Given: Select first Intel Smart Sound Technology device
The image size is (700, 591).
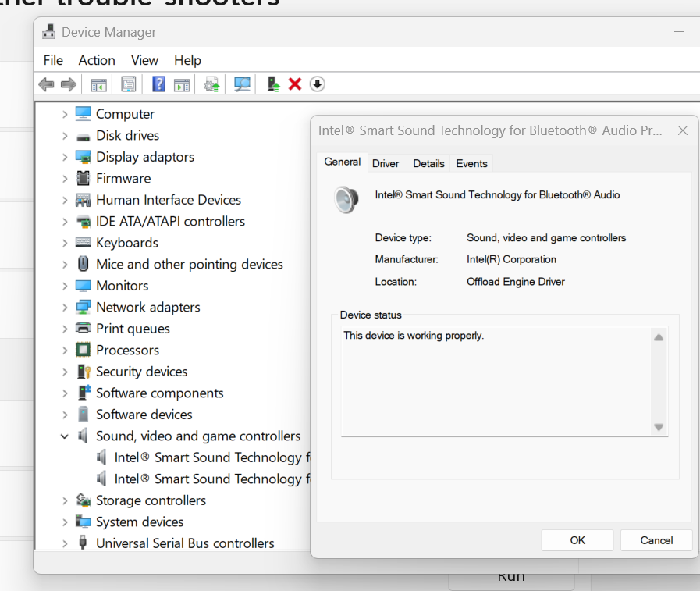Looking at the screenshot, I should (x=212, y=457).
